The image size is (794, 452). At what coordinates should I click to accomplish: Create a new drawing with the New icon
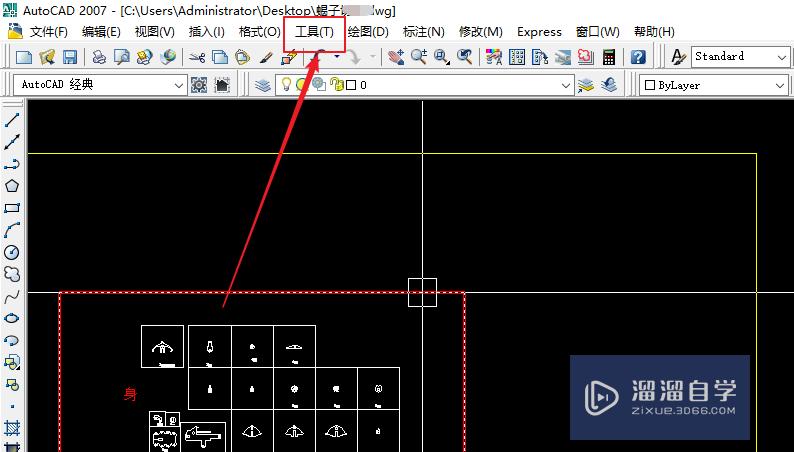24,57
